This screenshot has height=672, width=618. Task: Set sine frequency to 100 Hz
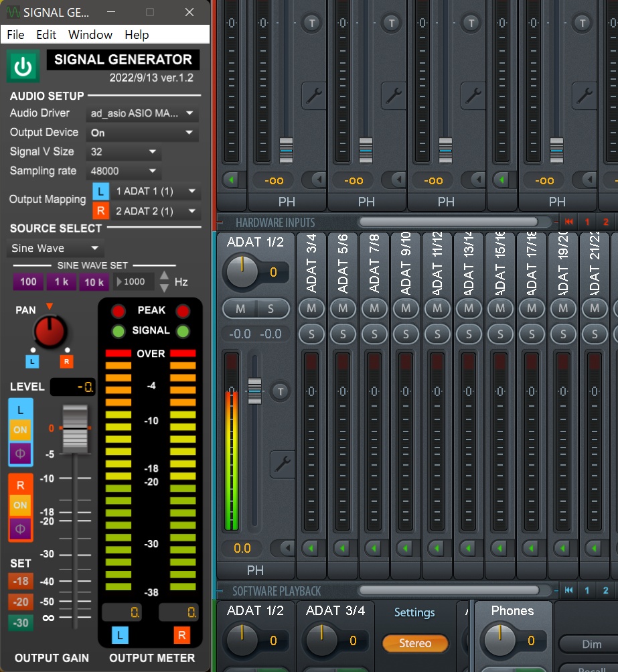(x=28, y=282)
